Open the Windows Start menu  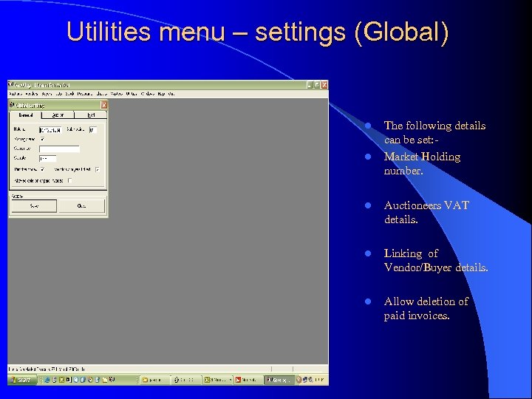click(x=22, y=380)
